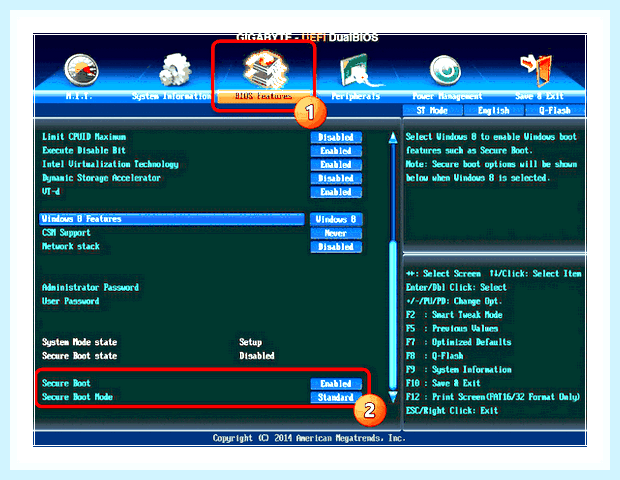Screen dimensions: 620x480
Task: Click the F9 System Information hint
Action: pos(458,370)
